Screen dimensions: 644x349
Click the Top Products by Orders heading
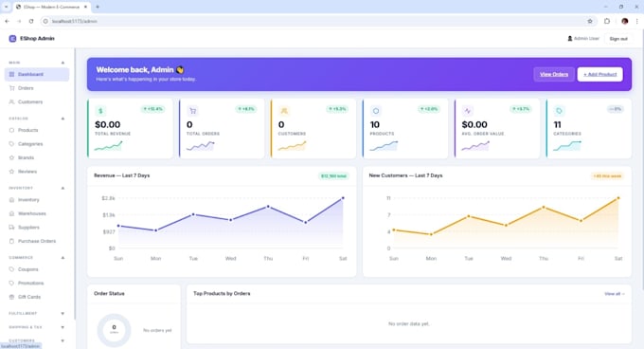tap(222, 293)
